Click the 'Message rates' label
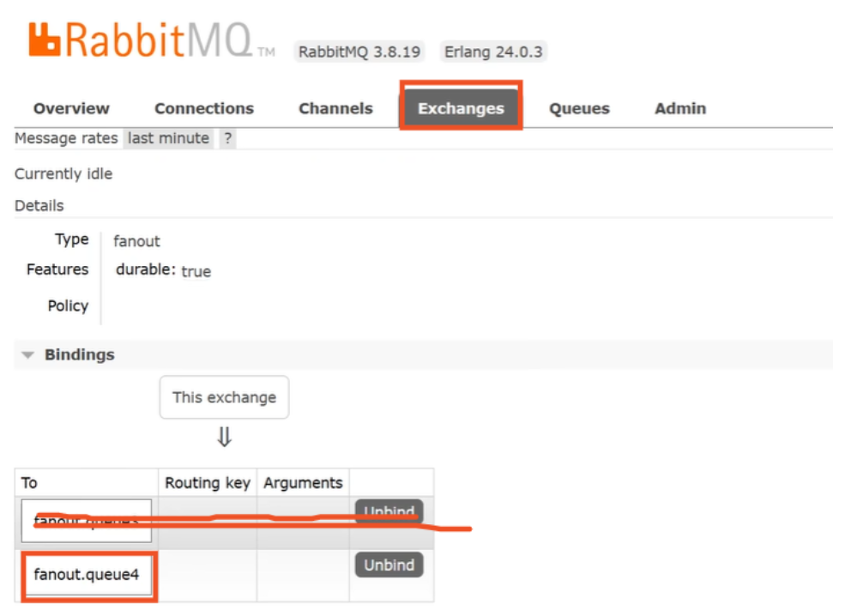The height and width of the screenshot is (616, 857). [66, 138]
